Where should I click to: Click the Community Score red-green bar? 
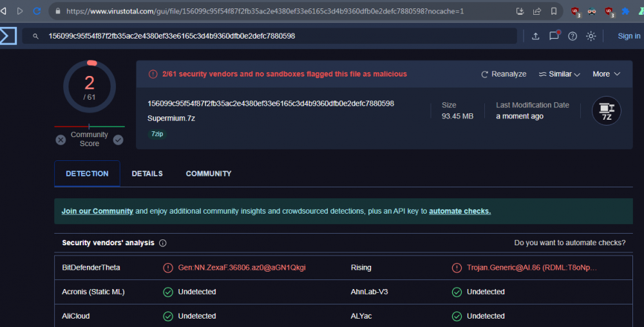point(90,126)
